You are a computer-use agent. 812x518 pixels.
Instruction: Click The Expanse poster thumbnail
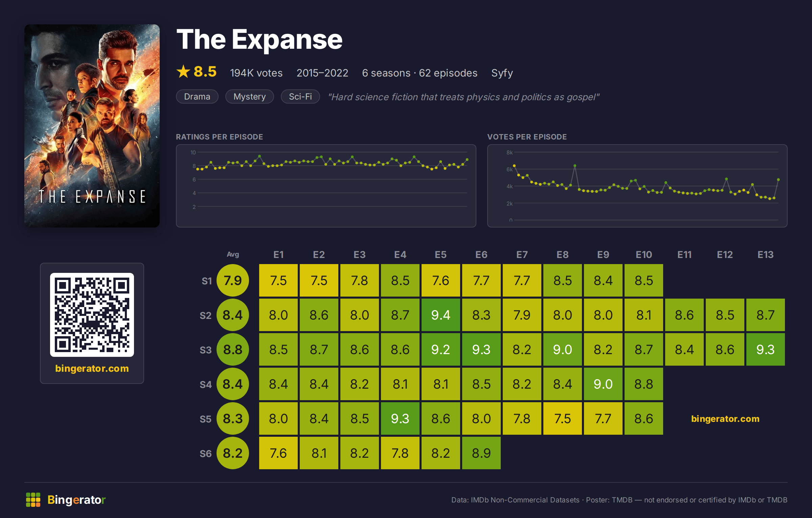coord(92,126)
